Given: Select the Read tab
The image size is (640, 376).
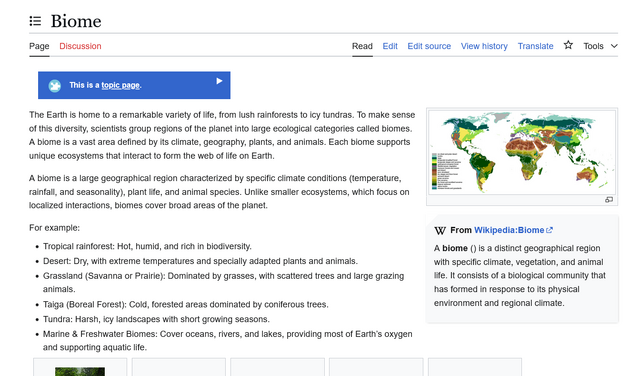Looking at the screenshot, I should point(362,46).
